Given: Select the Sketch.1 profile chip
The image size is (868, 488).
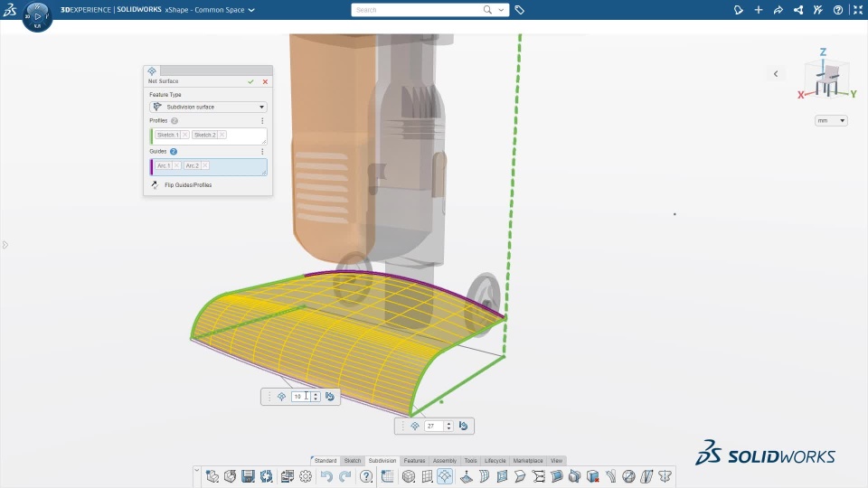Looking at the screenshot, I should [168, 135].
